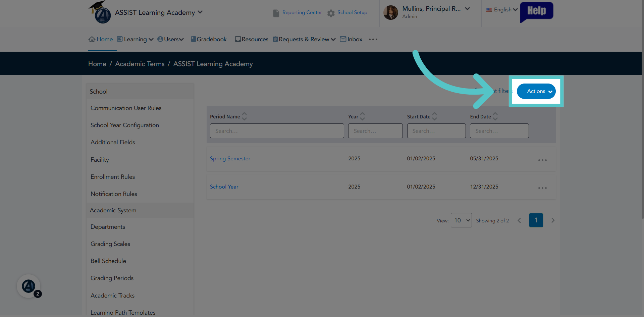Open Notification Rules in sidebar
Viewport: 644px width, 317px height.
(x=114, y=194)
